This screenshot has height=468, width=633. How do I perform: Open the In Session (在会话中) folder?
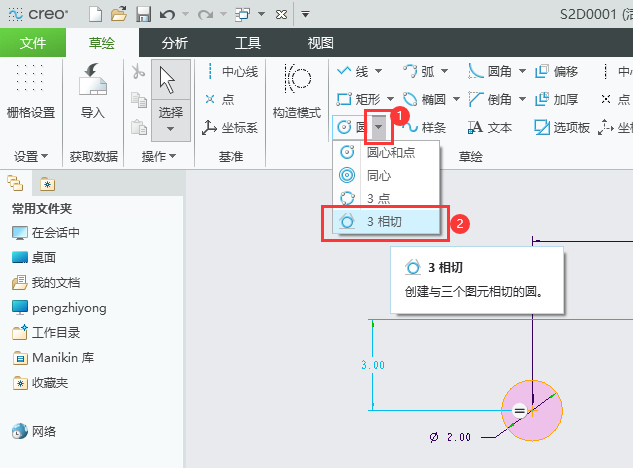[x=46, y=233]
